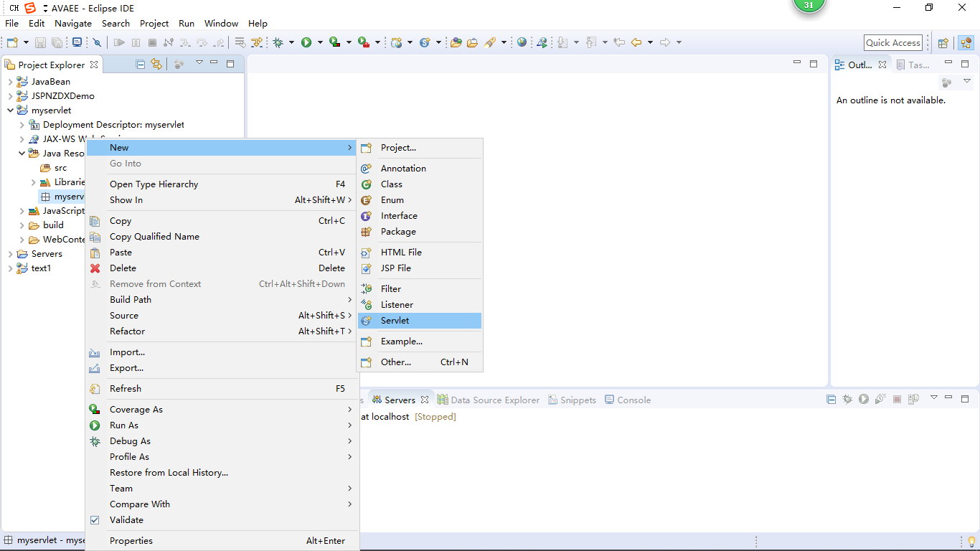Click the Debug bug icon

(278, 42)
